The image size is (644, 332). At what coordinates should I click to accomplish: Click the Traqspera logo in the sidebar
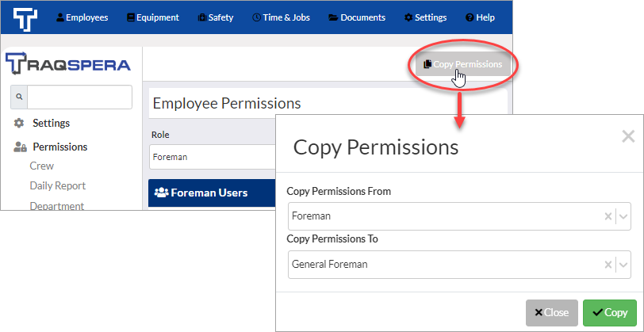[68, 63]
